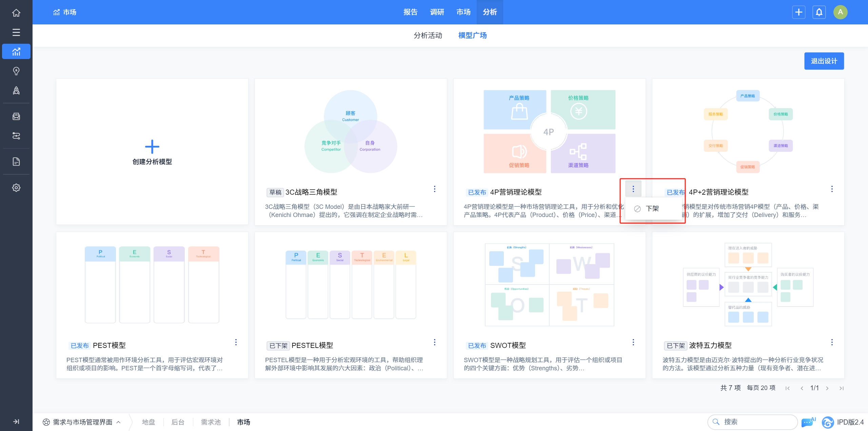Open the SWOT模型 thumbnail preview

549,284
